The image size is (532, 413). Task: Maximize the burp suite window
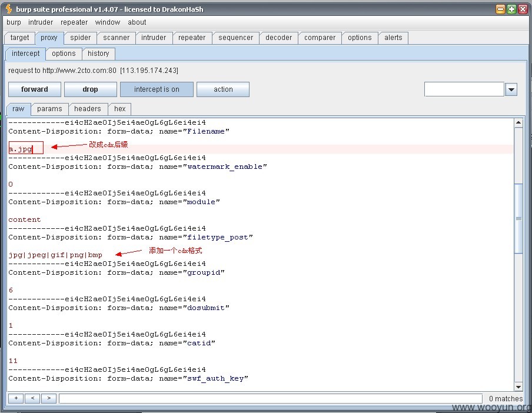click(x=511, y=9)
